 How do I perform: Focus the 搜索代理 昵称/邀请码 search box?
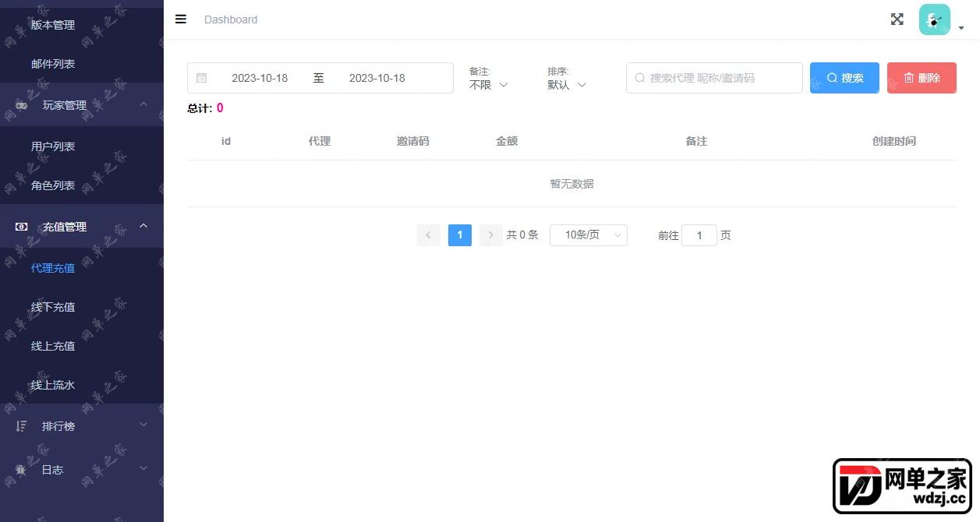click(x=714, y=78)
